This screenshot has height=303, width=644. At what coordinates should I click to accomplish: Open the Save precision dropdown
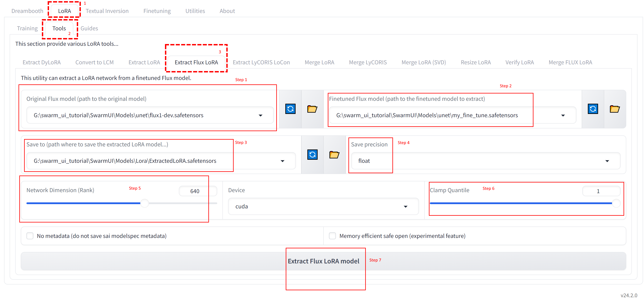(607, 161)
